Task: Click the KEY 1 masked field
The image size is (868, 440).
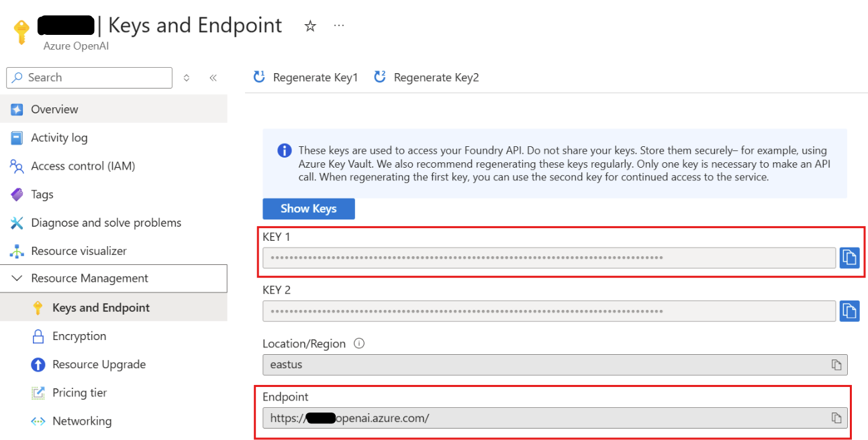Action: 548,258
